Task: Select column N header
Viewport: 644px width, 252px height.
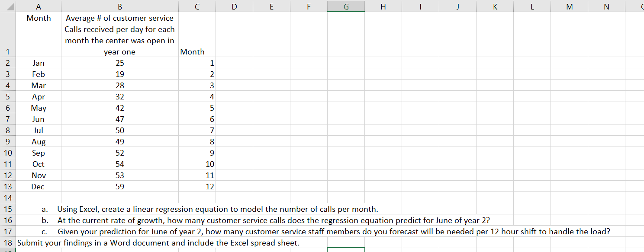Action: pyautogui.click(x=606, y=6)
